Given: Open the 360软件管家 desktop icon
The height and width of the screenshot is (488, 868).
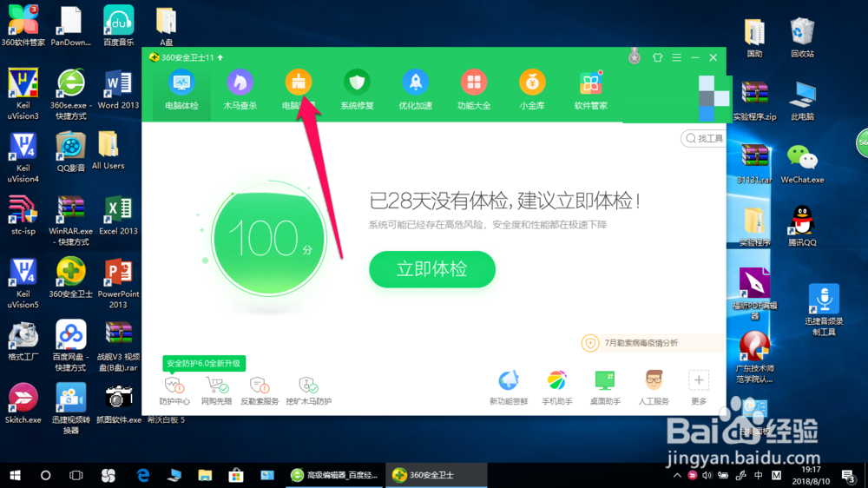Looking at the screenshot, I should [x=23, y=25].
